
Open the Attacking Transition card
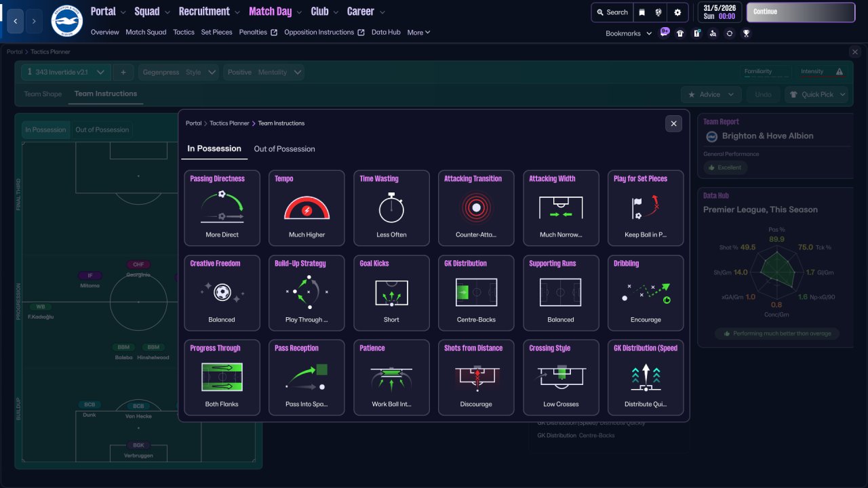pos(476,208)
